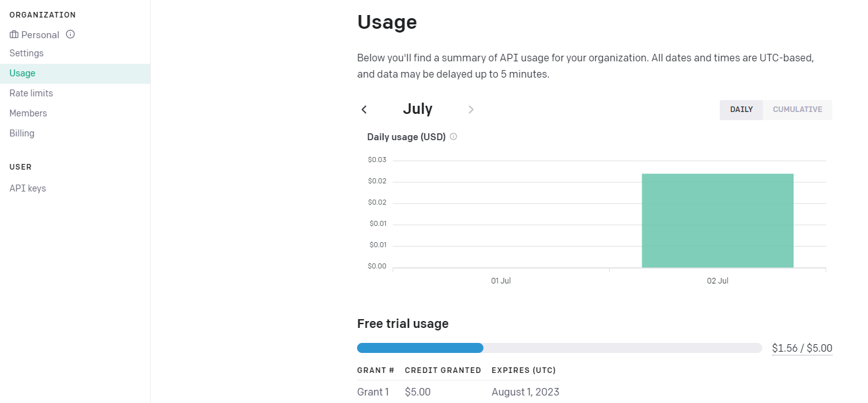Advance to next month with right chevron
The image size is (868, 403).
[471, 110]
